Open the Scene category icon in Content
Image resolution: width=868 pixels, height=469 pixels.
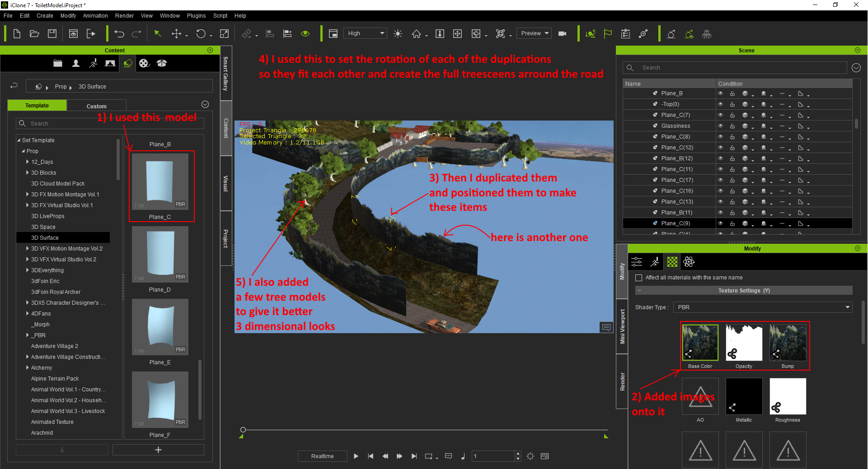[110, 63]
